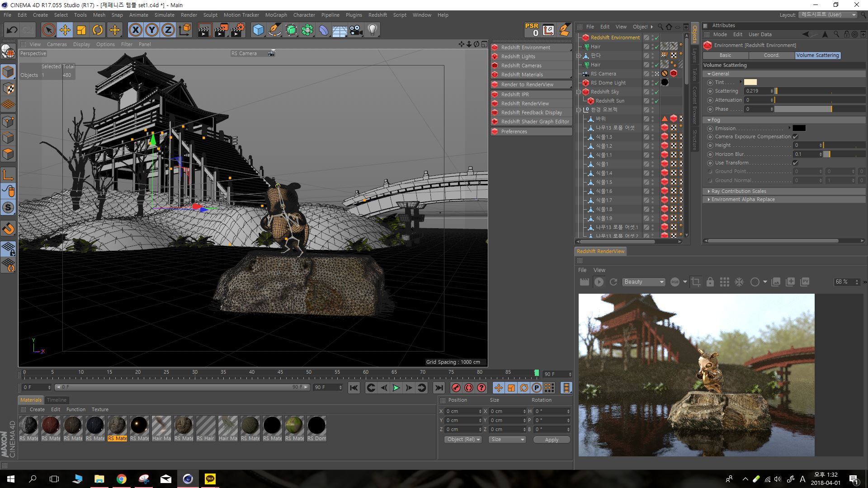Viewport: 868px width, 488px height.
Task: Toggle lock icon in RenderView
Action: pyautogui.click(x=710, y=282)
